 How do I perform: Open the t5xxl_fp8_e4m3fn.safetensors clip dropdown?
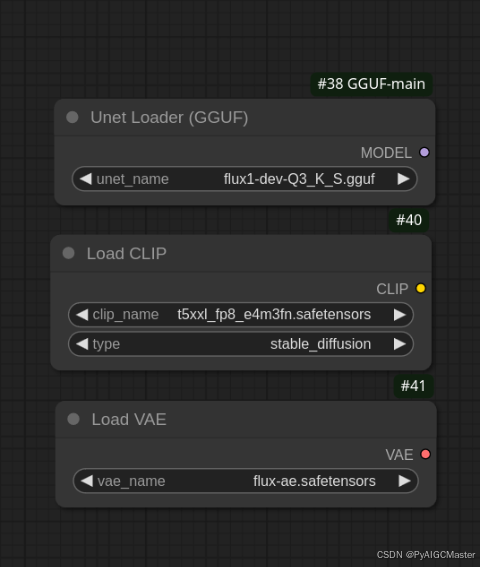pos(241,315)
